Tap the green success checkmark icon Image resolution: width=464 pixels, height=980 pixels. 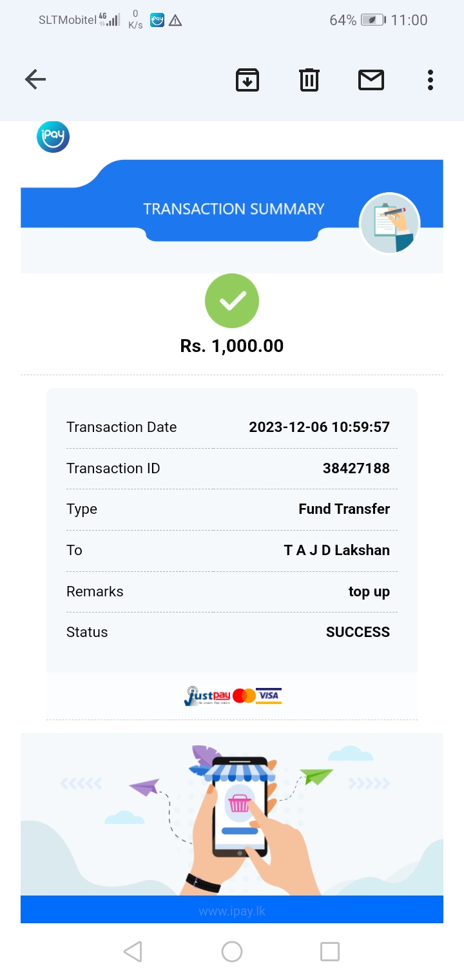coord(232,300)
